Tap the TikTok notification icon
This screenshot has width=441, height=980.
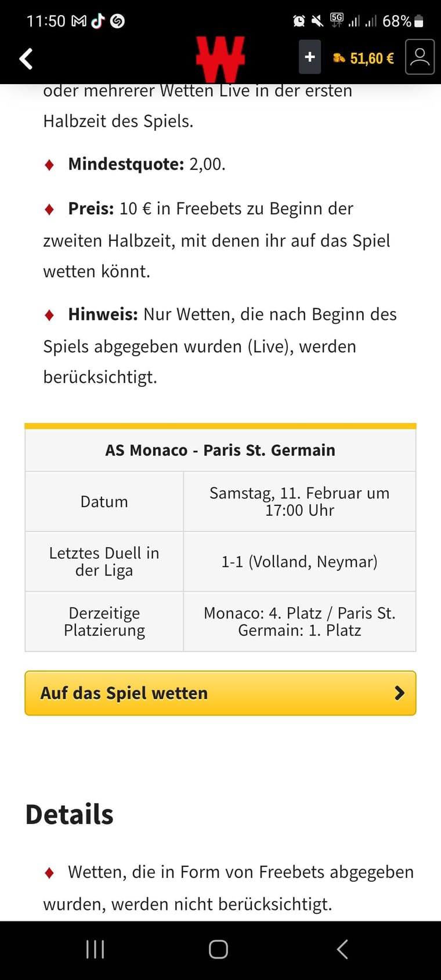coord(97,21)
